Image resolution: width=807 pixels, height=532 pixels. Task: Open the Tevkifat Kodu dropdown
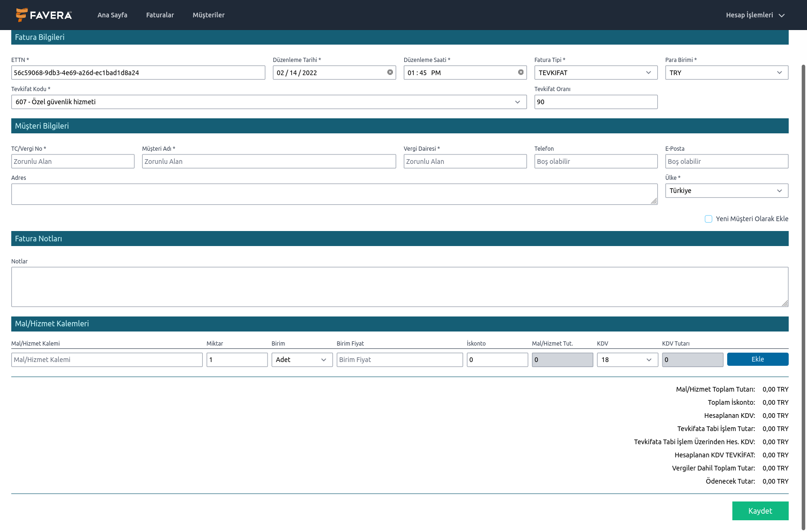click(x=269, y=102)
